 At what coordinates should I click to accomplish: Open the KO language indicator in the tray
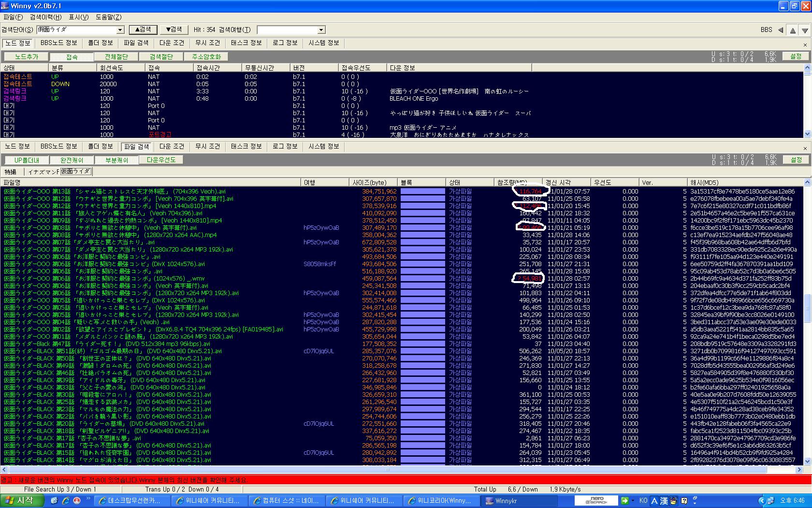click(x=643, y=501)
